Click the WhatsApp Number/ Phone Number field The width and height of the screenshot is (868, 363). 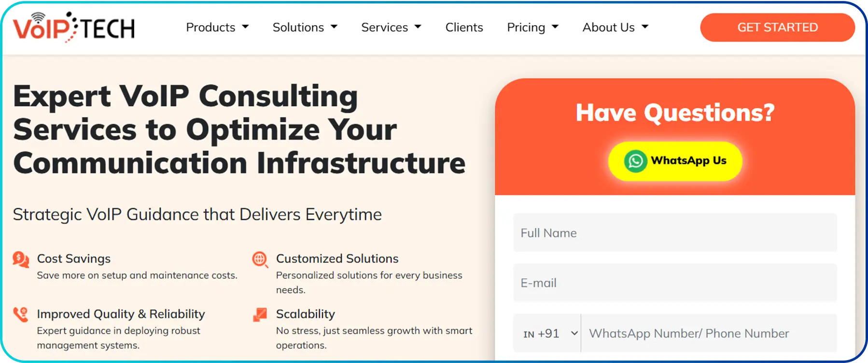coord(709,334)
